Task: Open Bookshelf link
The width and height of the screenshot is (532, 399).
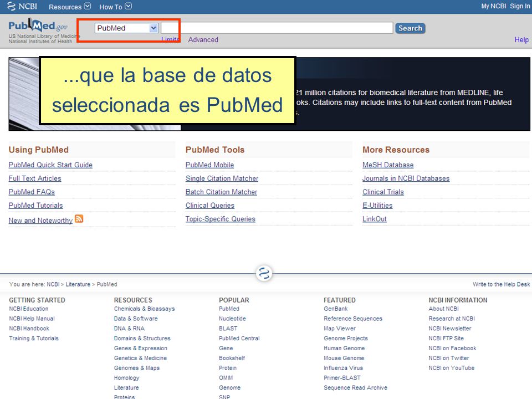Action: 232,358
